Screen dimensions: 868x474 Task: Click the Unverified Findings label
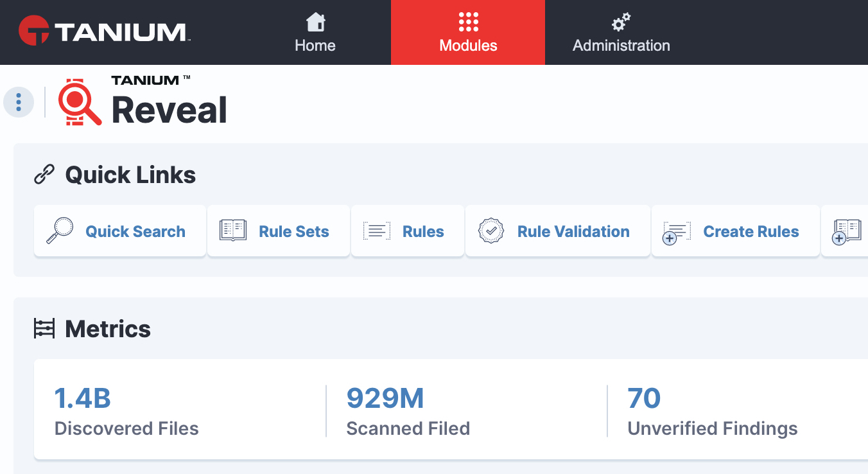click(713, 428)
